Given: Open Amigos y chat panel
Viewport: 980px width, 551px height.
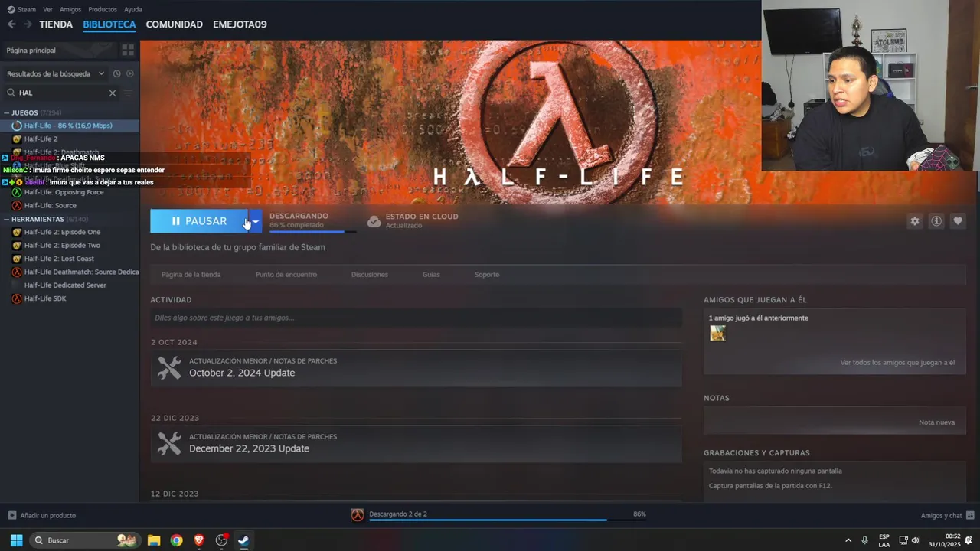Looking at the screenshot, I should tap(947, 515).
